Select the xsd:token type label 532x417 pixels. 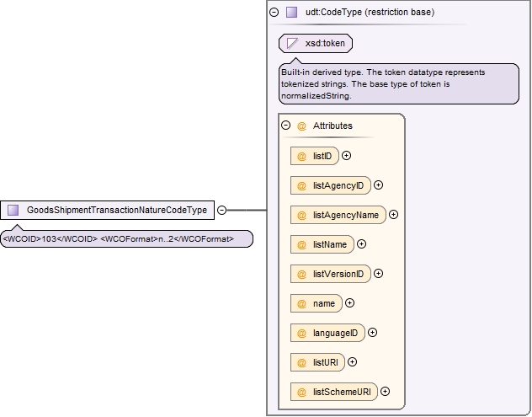pos(325,44)
